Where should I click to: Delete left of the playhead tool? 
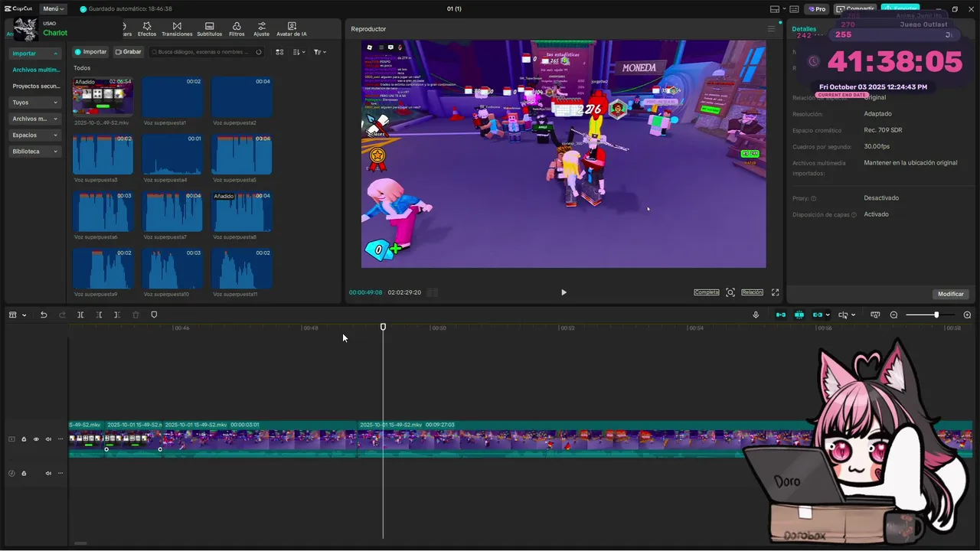click(x=99, y=315)
